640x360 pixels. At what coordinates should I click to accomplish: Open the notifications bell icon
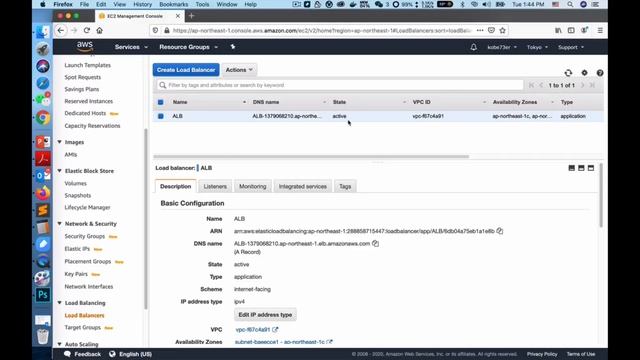(473, 47)
